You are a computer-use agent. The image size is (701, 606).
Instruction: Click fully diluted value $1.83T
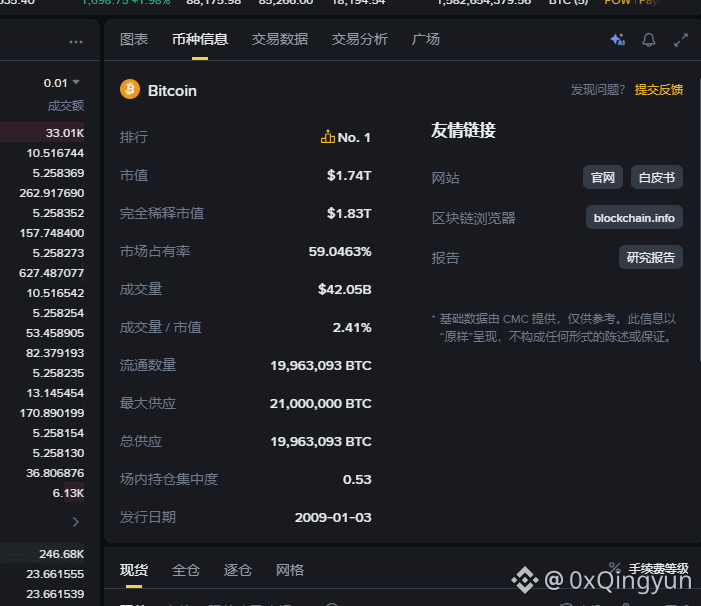pyautogui.click(x=349, y=213)
